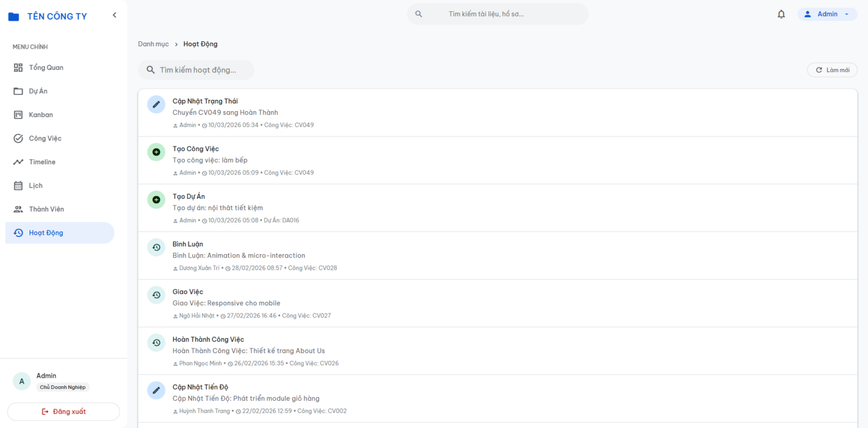Select 'Tạo công việc: làm bếp' text
The image size is (868, 428).
(x=210, y=160)
